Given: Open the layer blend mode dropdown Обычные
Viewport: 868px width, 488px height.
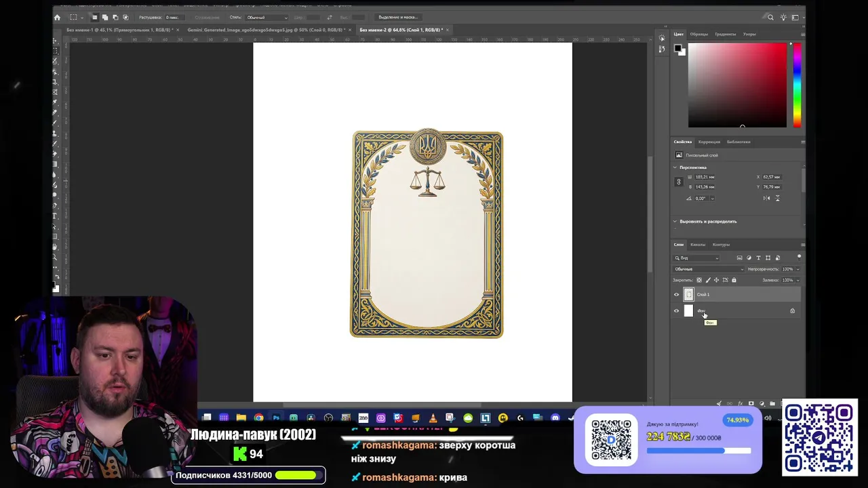Looking at the screenshot, I should pos(709,269).
